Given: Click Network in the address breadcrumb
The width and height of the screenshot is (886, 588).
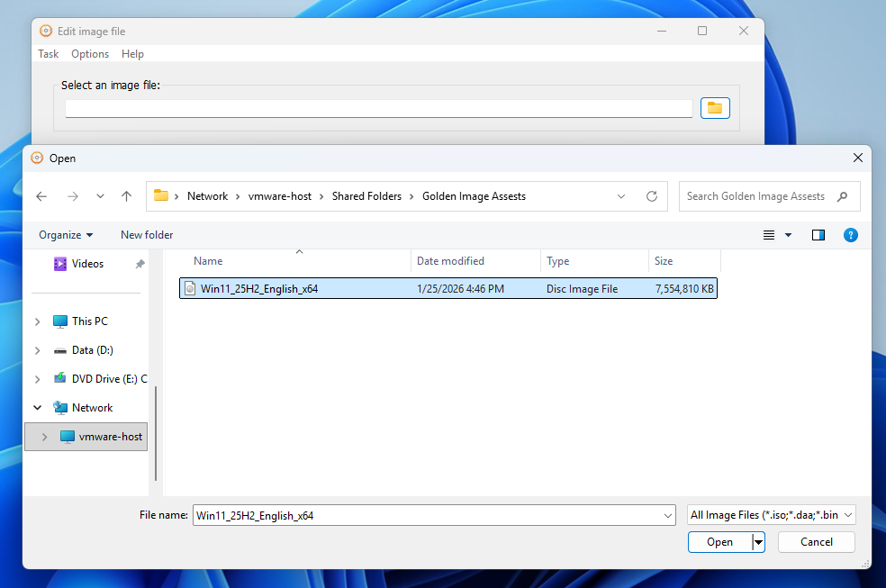Looking at the screenshot, I should click(207, 196).
